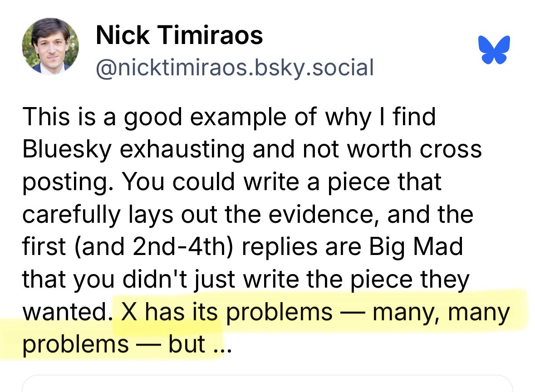535x392 pixels.
Task: Click the word "exhausting" in the post
Action: click(x=182, y=149)
